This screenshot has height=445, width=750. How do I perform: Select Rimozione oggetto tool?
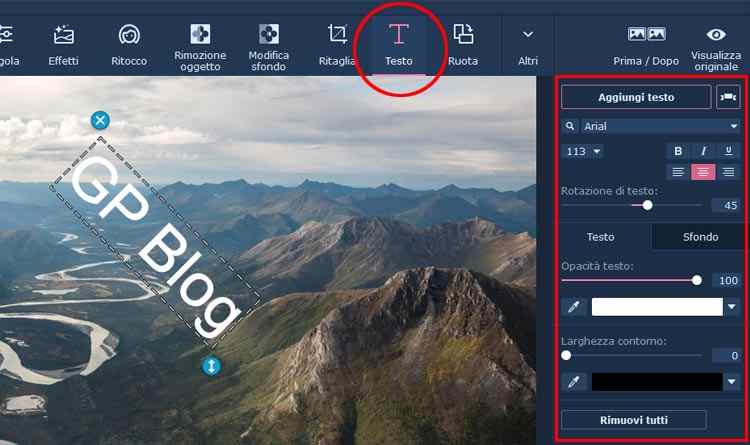coord(200,47)
